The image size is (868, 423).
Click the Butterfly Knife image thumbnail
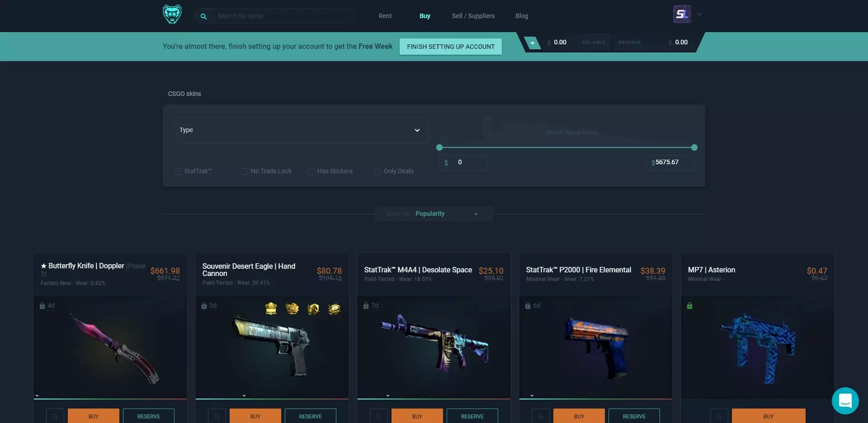[114, 347]
